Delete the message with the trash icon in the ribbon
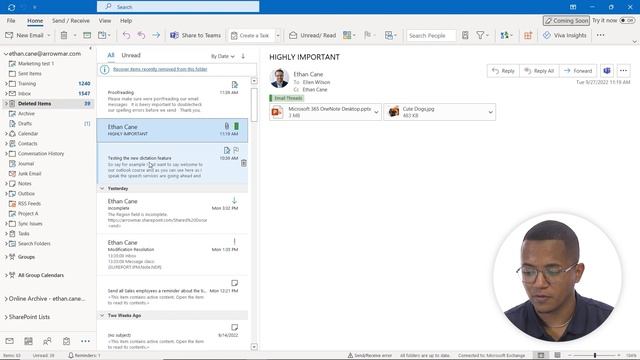This screenshot has height=360, width=640. tap(64, 36)
